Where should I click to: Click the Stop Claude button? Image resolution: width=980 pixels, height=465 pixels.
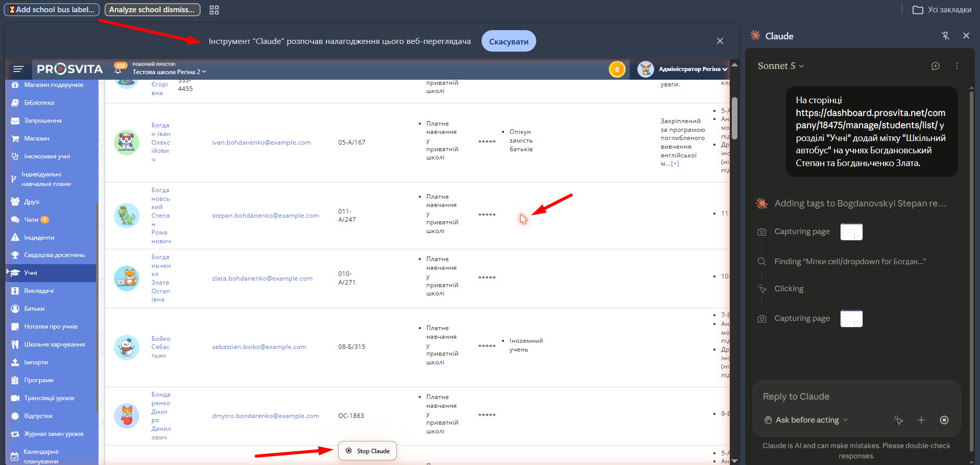click(x=368, y=451)
